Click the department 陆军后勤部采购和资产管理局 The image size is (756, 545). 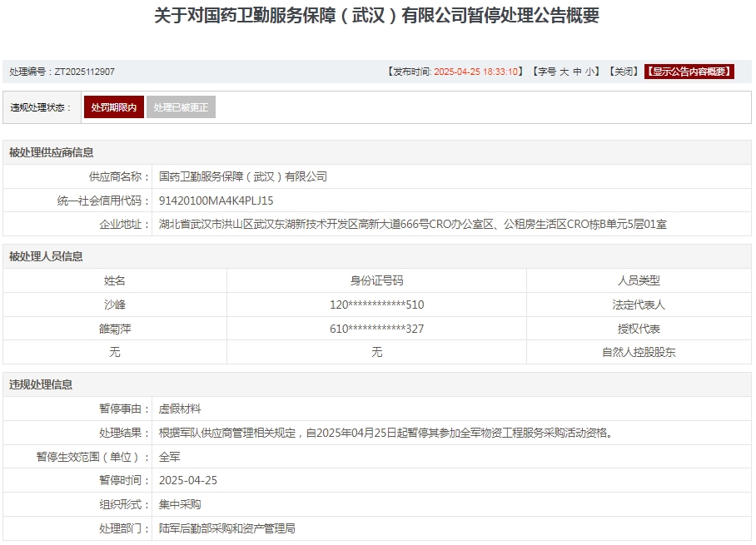227,528
